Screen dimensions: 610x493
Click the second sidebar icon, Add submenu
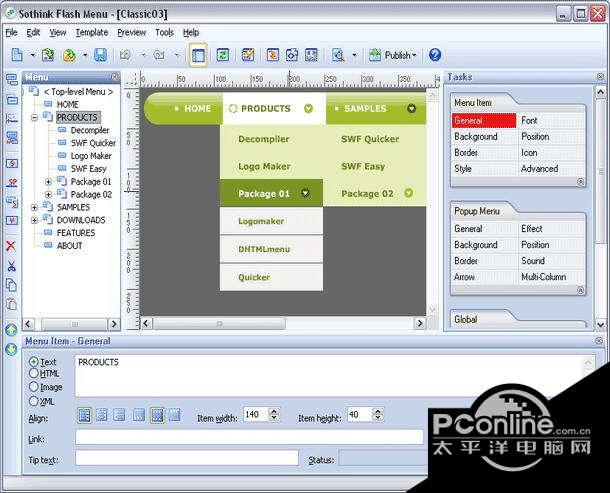[12, 100]
